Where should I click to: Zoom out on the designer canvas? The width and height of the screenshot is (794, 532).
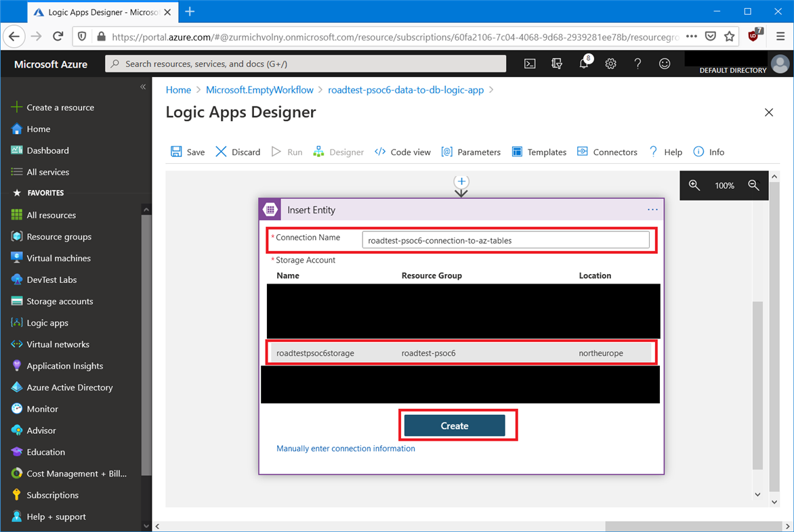(x=753, y=185)
